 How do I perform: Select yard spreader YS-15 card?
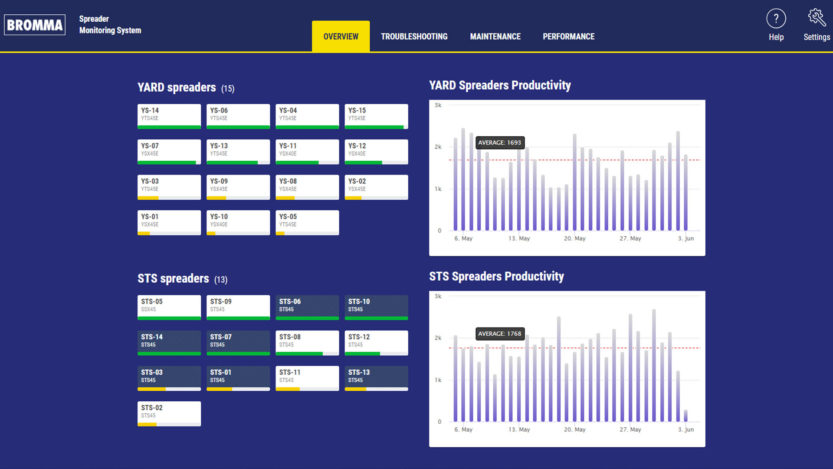[x=377, y=116]
